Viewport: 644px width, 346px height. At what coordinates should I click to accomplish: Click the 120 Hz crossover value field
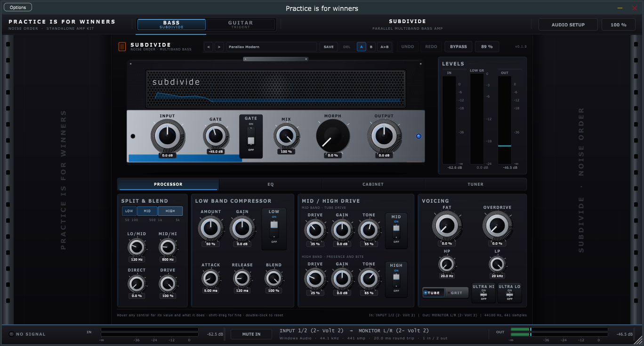(x=137, y=260)
